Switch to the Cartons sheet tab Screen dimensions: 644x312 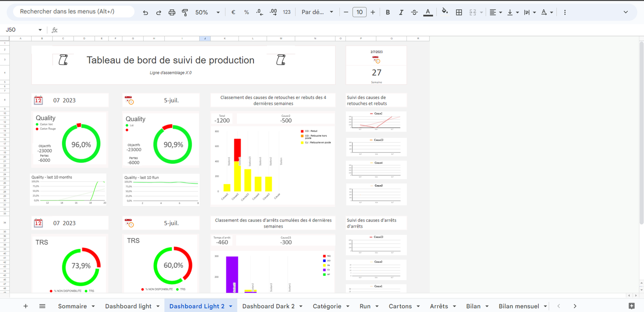pos(401,306)
